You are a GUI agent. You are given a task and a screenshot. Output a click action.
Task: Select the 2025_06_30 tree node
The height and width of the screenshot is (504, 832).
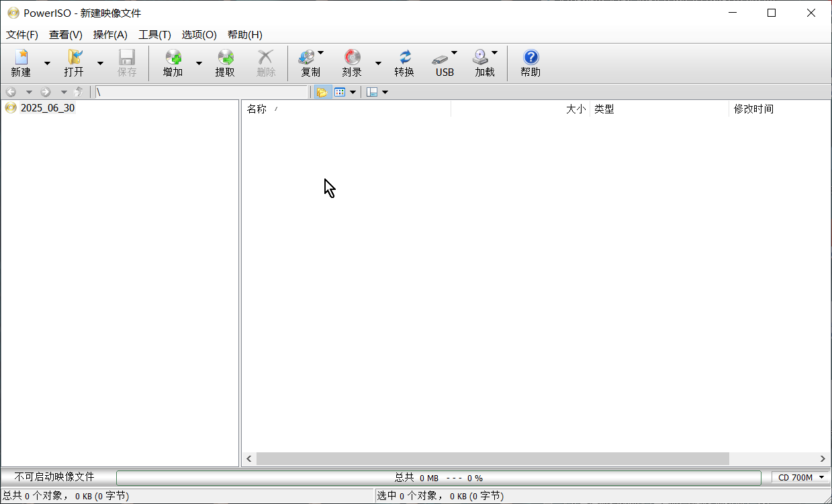[x=47, y=108]
